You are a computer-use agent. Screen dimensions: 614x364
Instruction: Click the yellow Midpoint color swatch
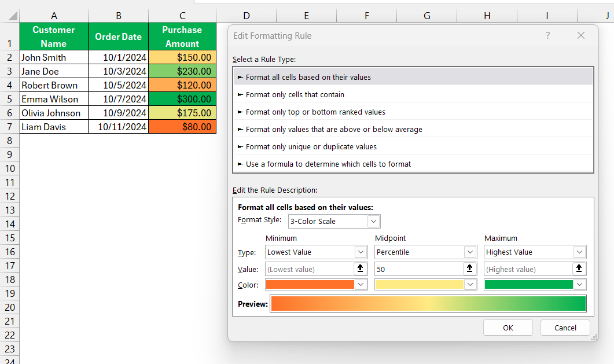click(419, 285)
